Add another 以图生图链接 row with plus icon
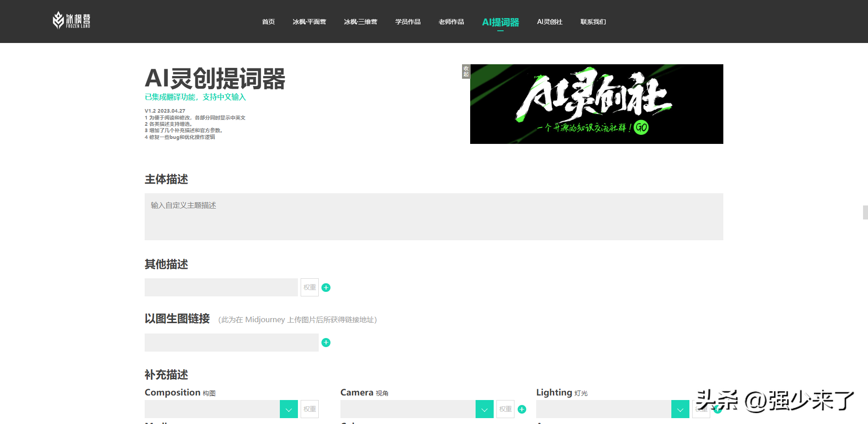This screenshot has width=868, height=424. (326, 343)
